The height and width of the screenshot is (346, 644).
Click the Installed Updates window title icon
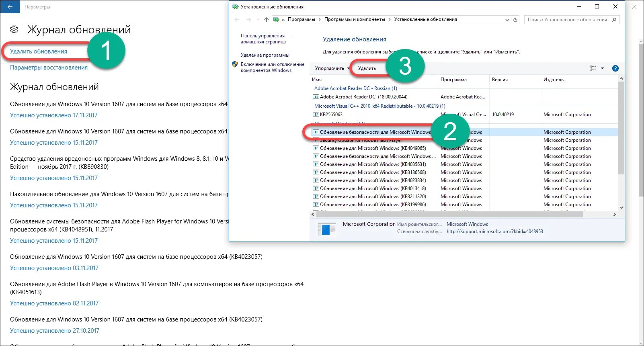[x=236, y=7]
